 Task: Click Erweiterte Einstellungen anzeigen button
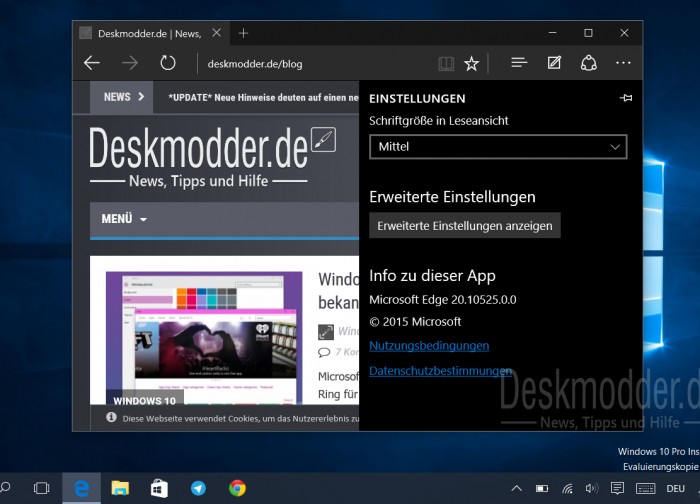point(465,225)
